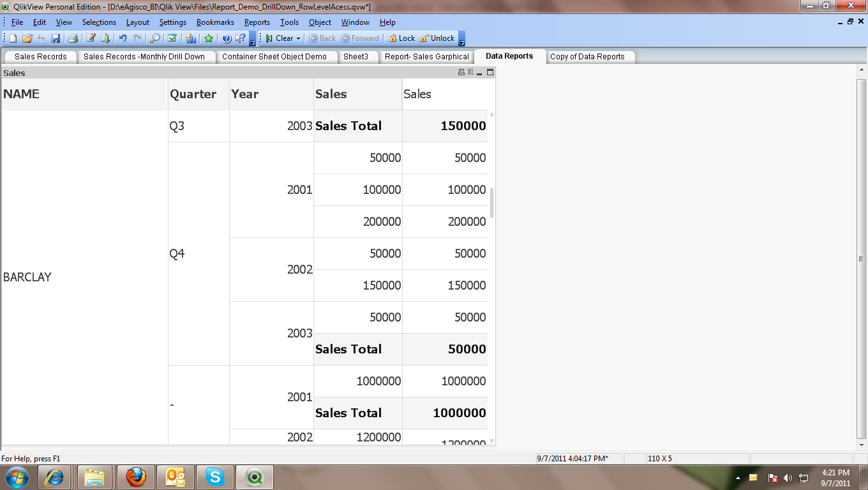Open the Reports menu
This screenshot has width=868, height=490.
(257, 22)
